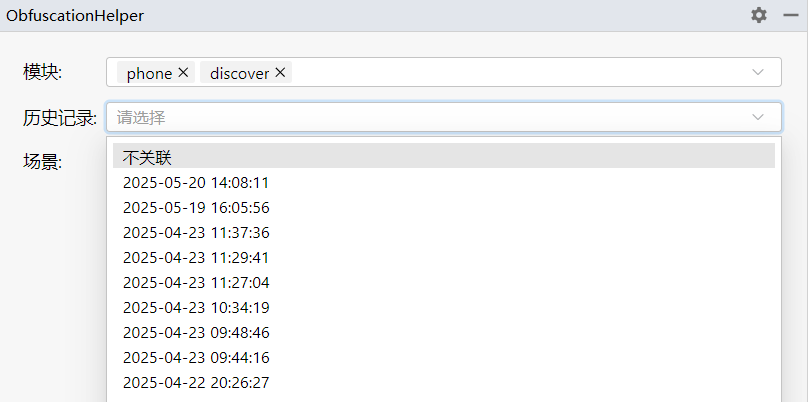Click the phone tag in 模块 field
Screen dimensions: 808x402
(x=149, y=73)
